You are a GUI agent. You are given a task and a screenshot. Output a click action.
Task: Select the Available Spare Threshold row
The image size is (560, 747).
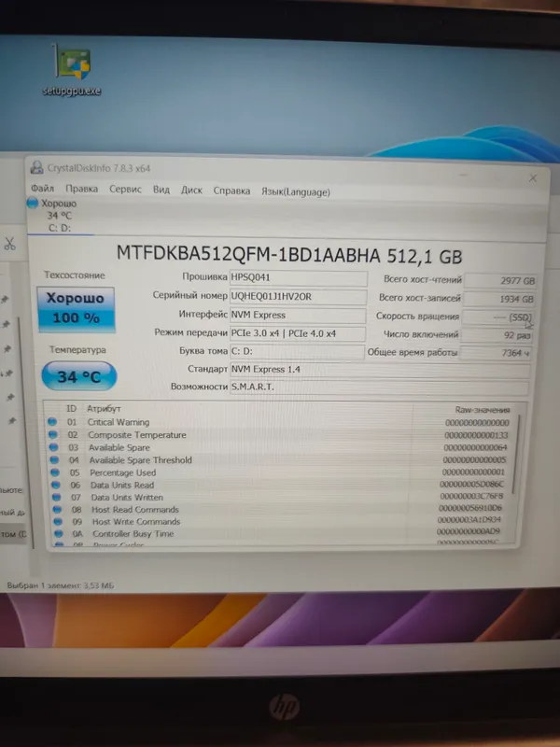(x=281, y=460)
